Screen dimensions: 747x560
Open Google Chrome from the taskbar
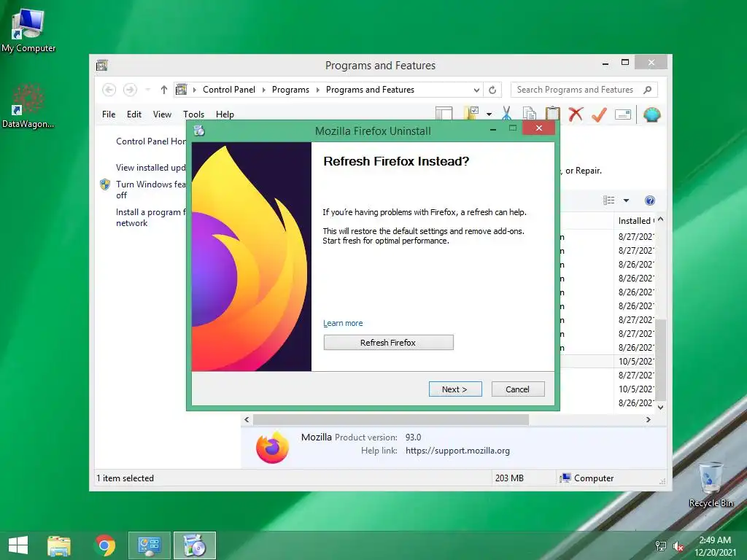click(x=105, y=545)
